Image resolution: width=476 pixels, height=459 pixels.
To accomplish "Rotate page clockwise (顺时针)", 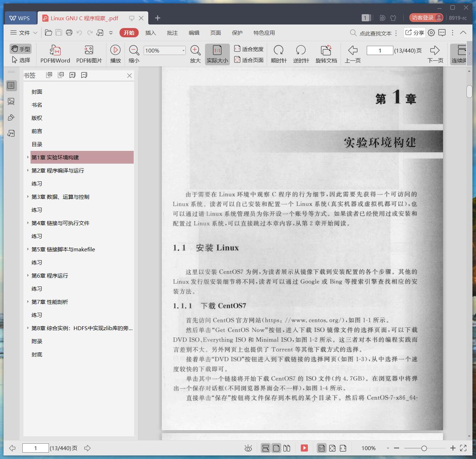I will tap(279, 54).
